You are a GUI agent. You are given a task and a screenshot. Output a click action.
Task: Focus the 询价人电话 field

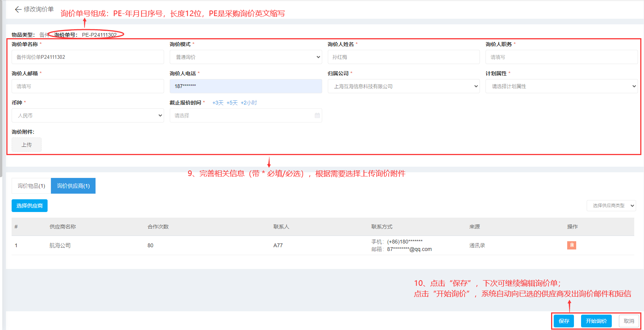246,86
